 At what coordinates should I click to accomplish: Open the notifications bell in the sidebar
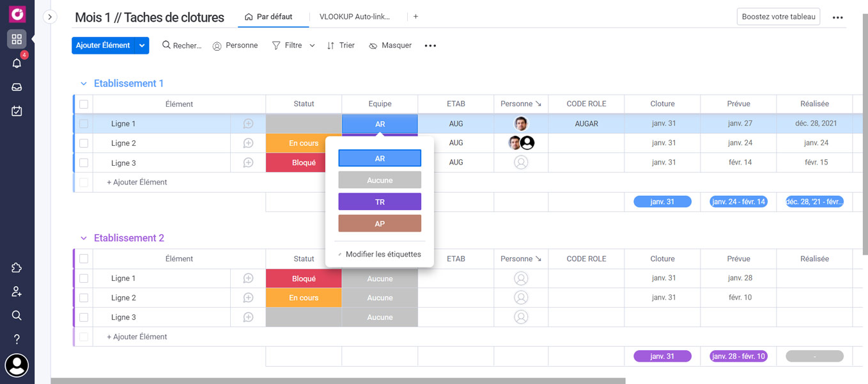coord(17,63)
